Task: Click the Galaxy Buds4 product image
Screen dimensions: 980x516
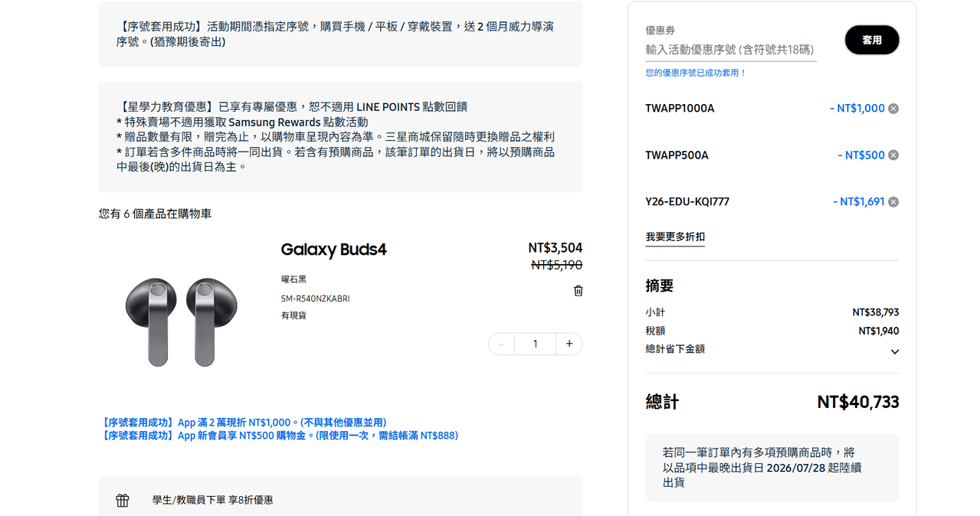Action: [181, 322]
